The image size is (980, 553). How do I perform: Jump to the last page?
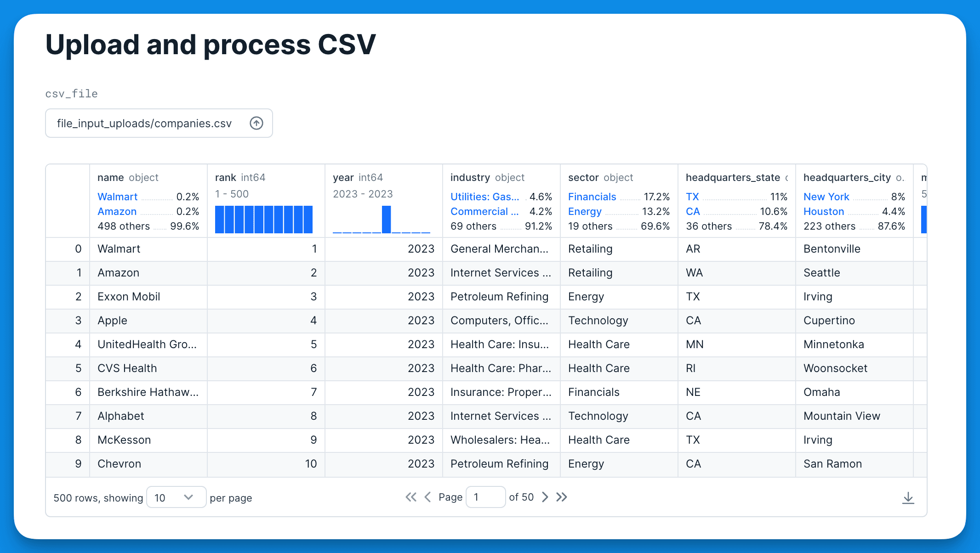pos(562,497)
